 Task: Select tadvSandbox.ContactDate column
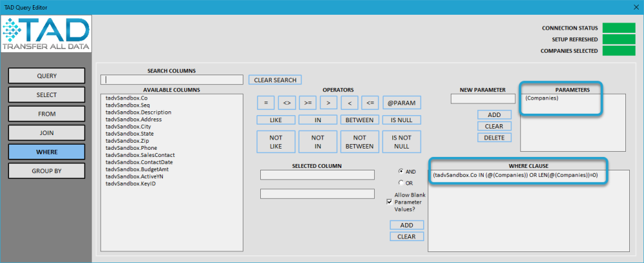click(139, 162)
